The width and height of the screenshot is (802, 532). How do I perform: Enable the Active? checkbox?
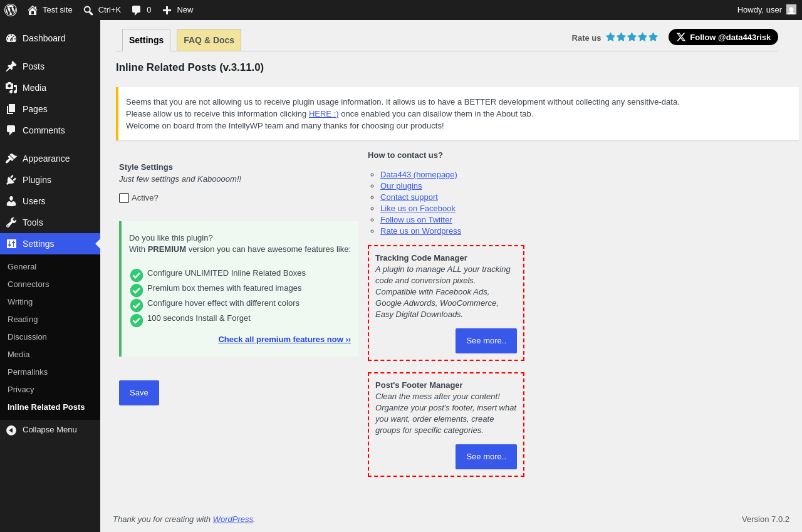pyautogui.click(x=124, y=198)
